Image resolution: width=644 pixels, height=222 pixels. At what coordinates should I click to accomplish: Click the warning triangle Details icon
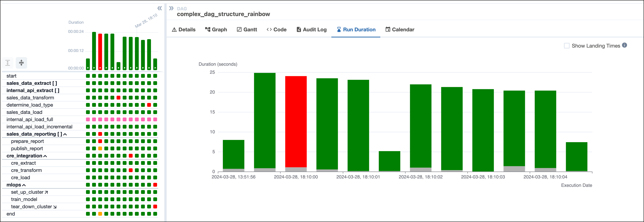174,29
